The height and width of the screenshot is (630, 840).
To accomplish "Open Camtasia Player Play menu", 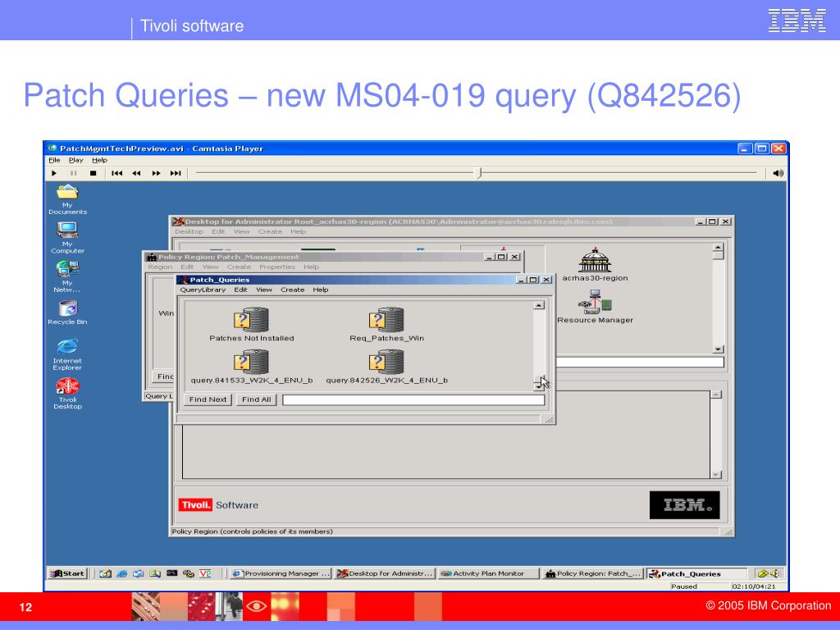I will [x=76, y=160].
